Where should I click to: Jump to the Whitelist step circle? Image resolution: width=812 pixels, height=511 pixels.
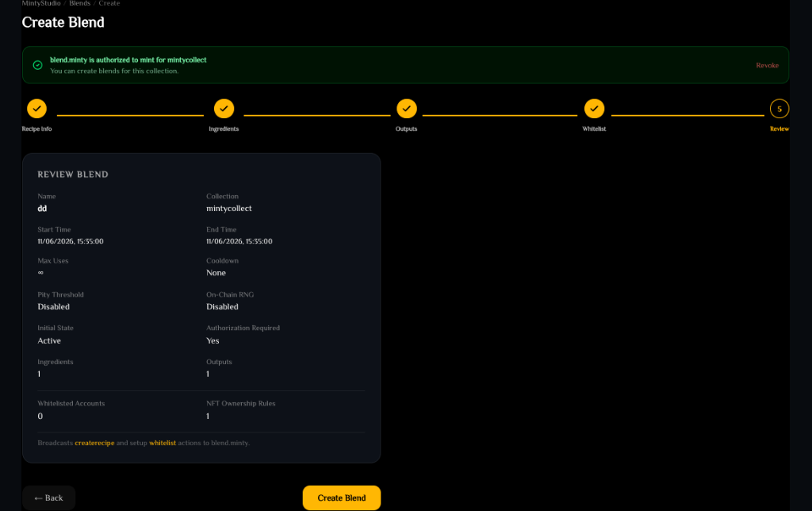point(594,109)
